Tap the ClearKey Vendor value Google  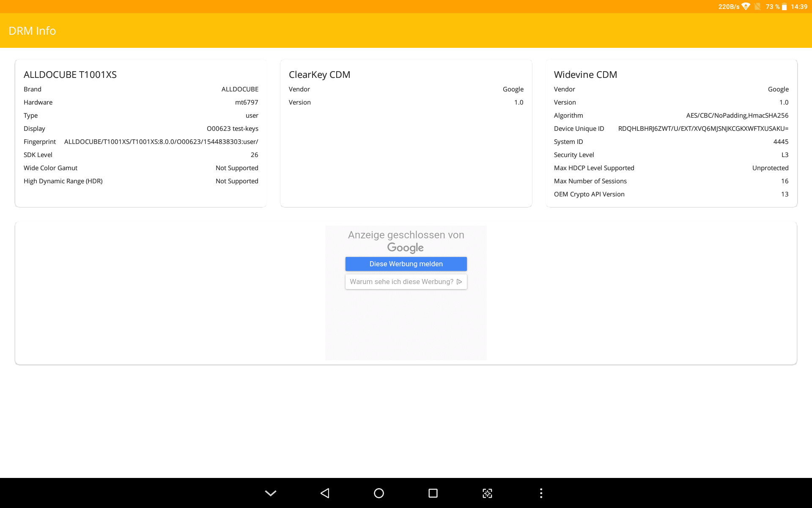pyautogui.click(x=513, y=89)
